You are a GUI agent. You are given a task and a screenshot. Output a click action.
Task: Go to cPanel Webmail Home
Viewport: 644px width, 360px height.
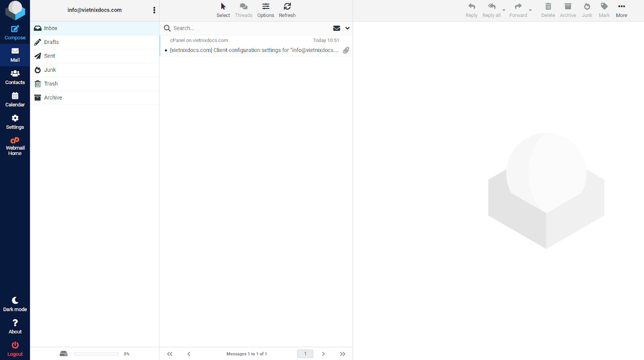click(x=15, y=146)
